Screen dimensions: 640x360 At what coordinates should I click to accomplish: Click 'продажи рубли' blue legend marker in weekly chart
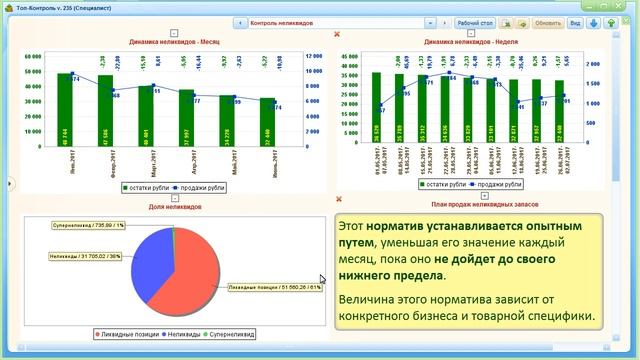pyautogui.click(x=472, y=184)
